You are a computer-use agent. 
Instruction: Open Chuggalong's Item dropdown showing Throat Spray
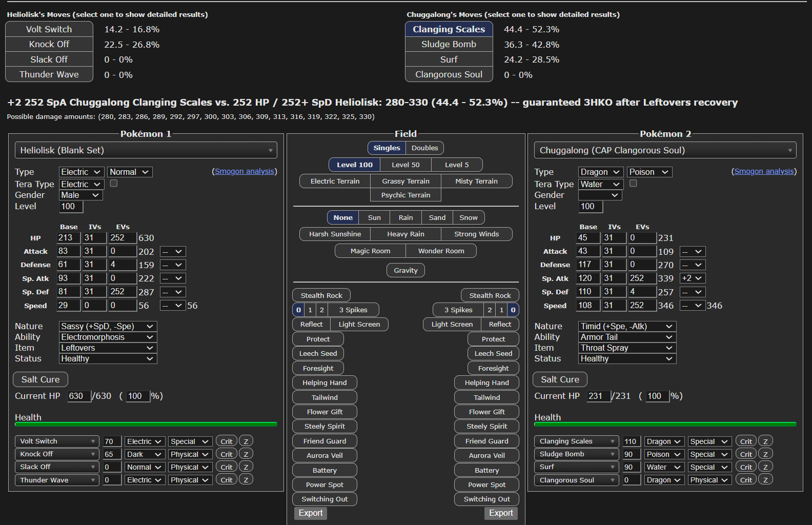pos(627,348)
